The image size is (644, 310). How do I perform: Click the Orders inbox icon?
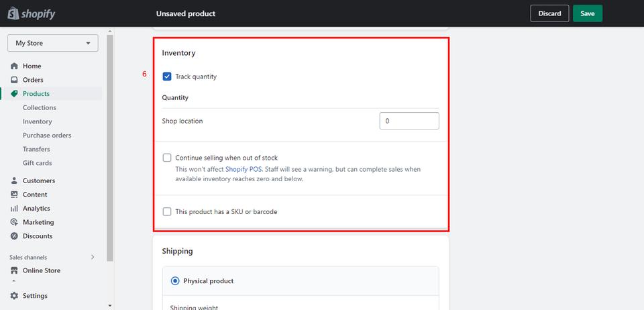click(14, 80)
